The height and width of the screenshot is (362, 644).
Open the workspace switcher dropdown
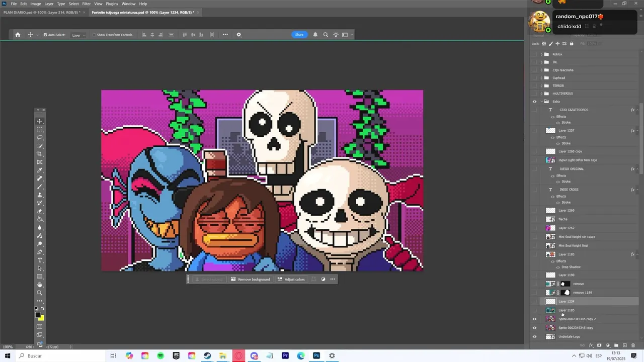pyautogui.click(x=347, y=35)
